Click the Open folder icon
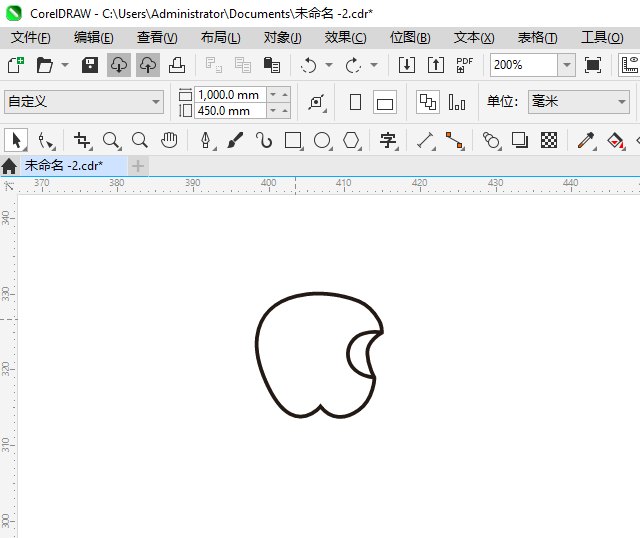The width and height of the screenshot is (640, 538). tap(44, 65)
